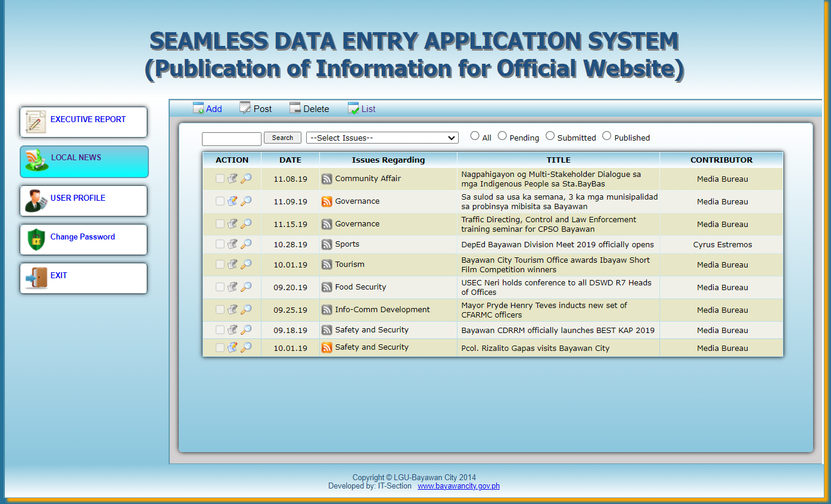Click the Issues Regarding column header
Screen dimensions: 831x504
point(388,160)
